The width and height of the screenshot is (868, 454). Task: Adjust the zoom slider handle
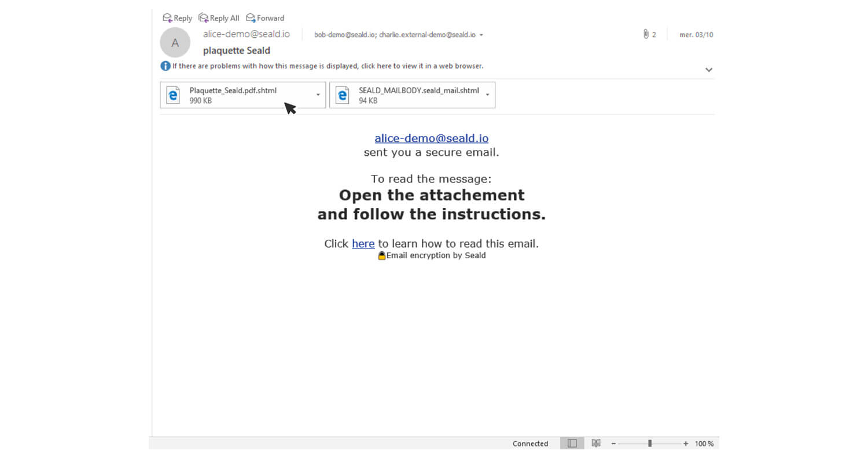[650, 444]
